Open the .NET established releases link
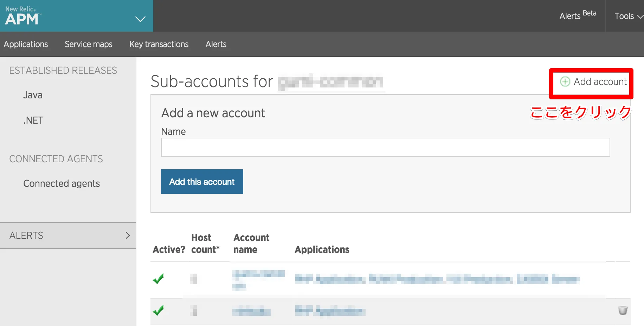 (x=33, y=120)
